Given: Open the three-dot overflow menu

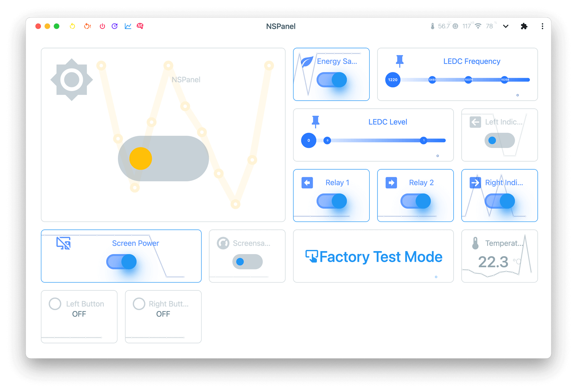Looking at the screenshot, I should coord(542,26).
